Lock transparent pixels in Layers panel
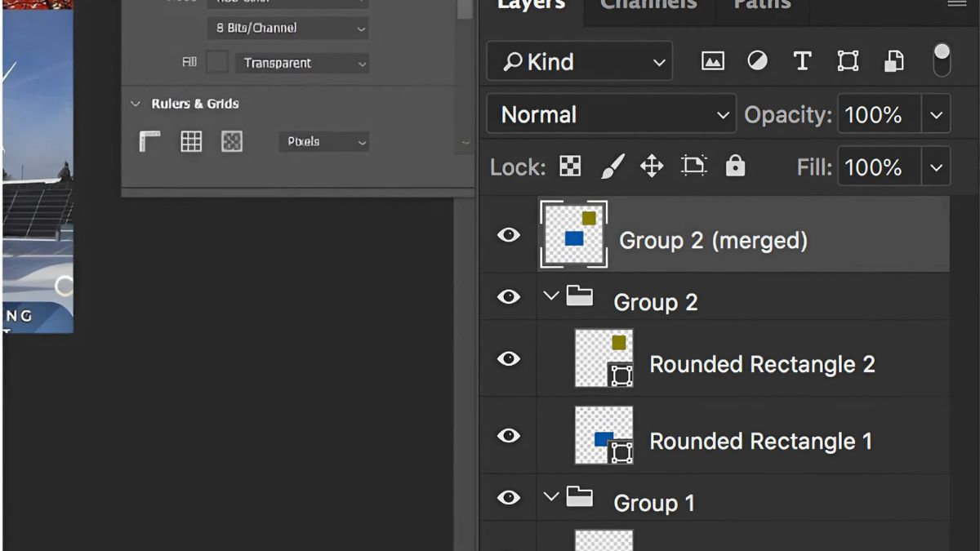The height and width of the screenshot is (551, 980). [569, 167]
